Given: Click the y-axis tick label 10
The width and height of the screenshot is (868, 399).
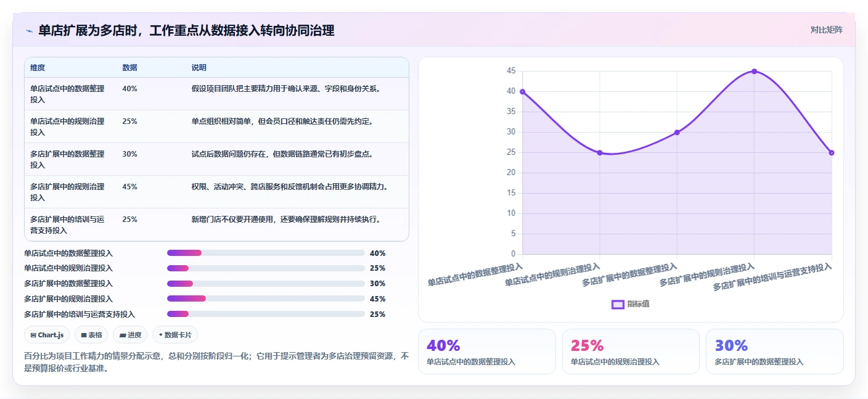Looking at the screenshot, I should pyautogui.click(x=510, y=213).
